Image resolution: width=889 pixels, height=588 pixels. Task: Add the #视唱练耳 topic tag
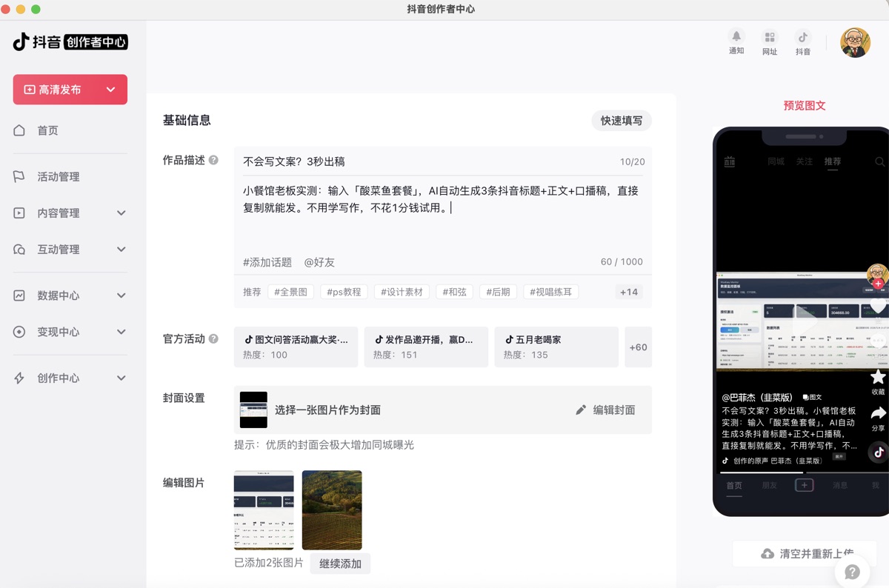point(551,292)
